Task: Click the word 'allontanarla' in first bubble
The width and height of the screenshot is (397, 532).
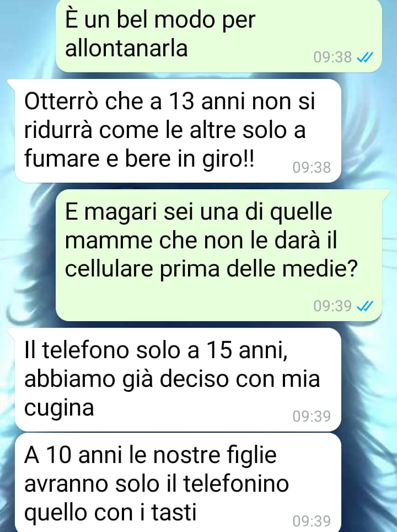Action: (126, 48)
